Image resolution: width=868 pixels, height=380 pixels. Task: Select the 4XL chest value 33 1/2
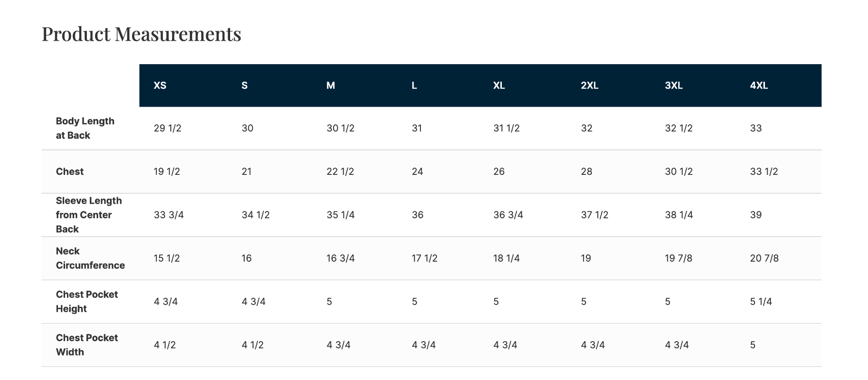[764, 172]
